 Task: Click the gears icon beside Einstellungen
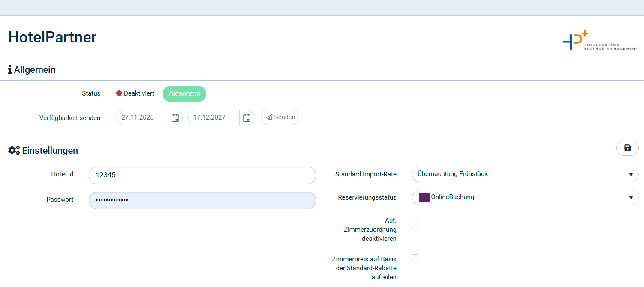tap(14, 150)
